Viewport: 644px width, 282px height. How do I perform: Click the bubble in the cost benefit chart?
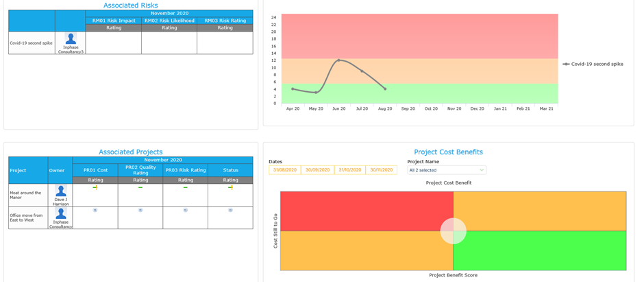[x=454, y=231]
